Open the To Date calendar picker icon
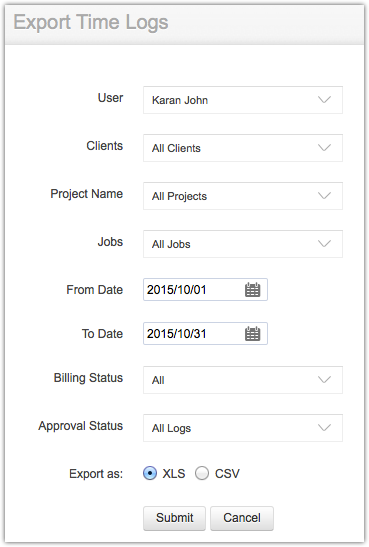This screenshot has width=369, height=547. pyautogui.click(x=253, y=334)
